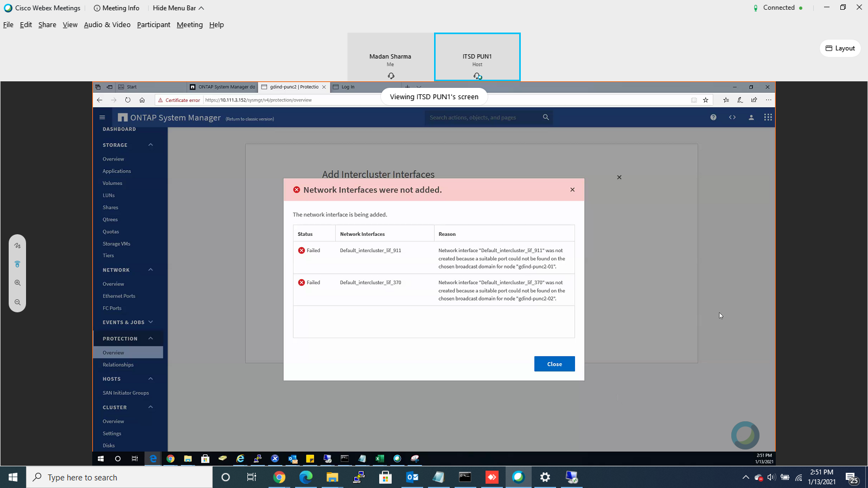Open the Participant menu
The image size is (868, 488).
point(153,24)
